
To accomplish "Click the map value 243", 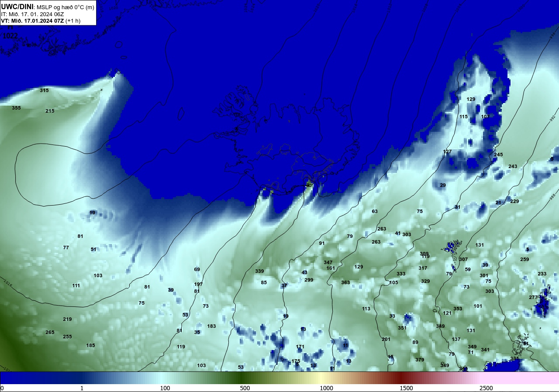I will coord(513,166).
